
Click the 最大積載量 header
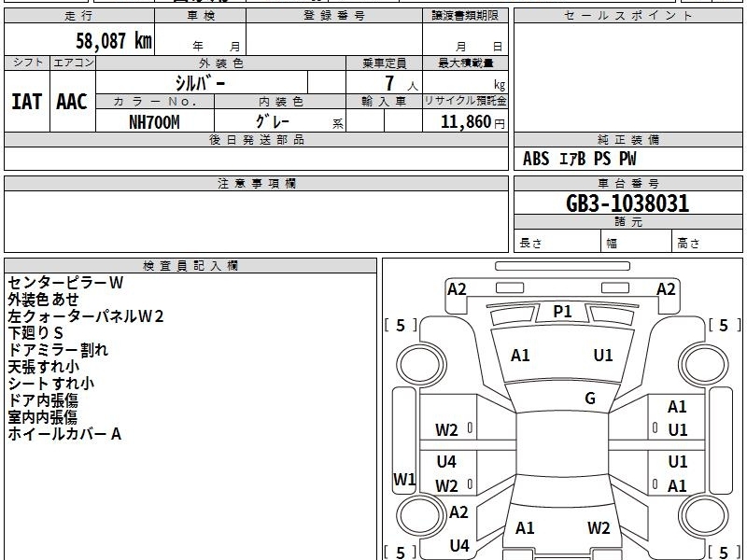coord(465,63)
